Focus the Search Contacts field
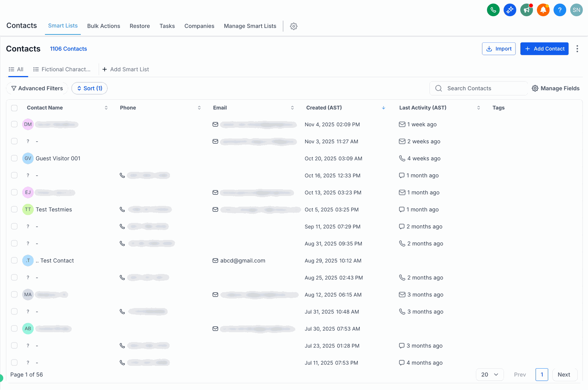Image resolution: width=588 pixels, height=390 pixels. coord(479,88)
